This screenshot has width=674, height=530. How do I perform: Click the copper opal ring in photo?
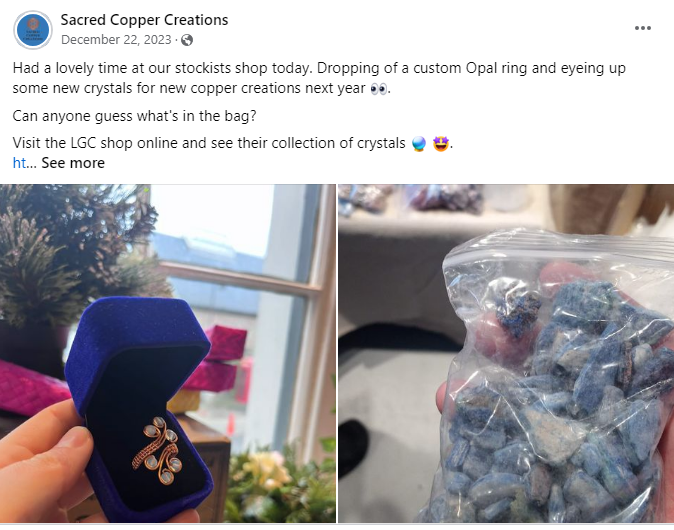point(158,450)
